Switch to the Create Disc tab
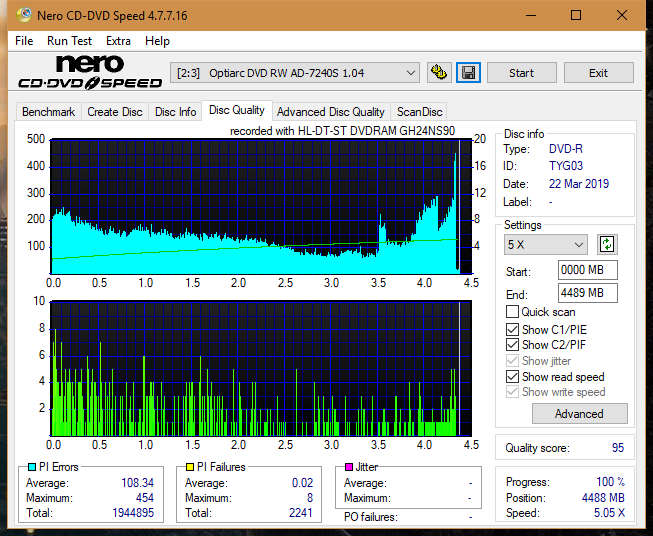This screenshot has height=536, width=653. pyautogui.click(x=115, y=112)
